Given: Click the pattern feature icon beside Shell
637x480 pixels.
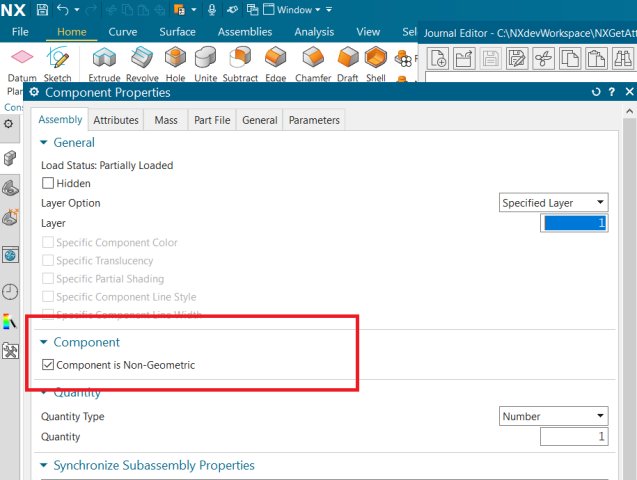Looking at the screenshot, I should pos(403,59).
